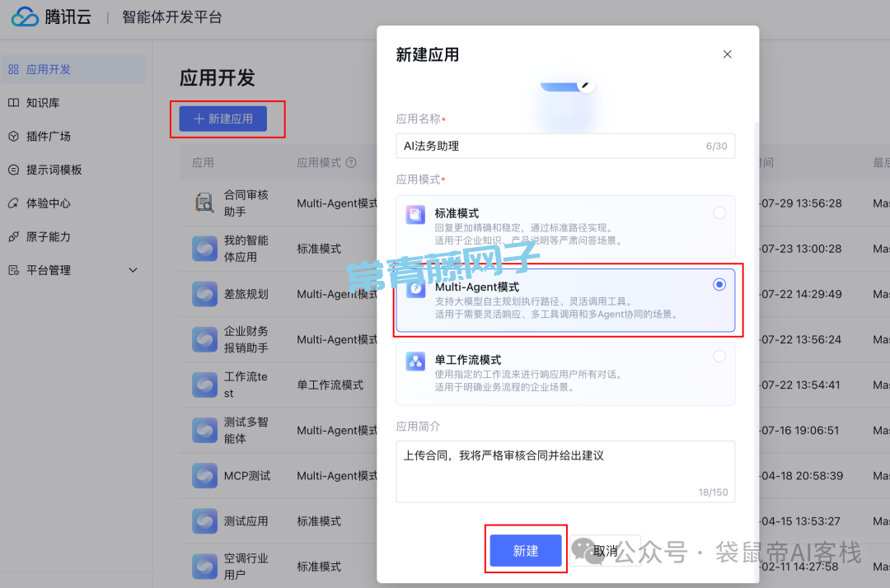
Task: Click the 应用模式 help question icon
Action: click(351, 163)
